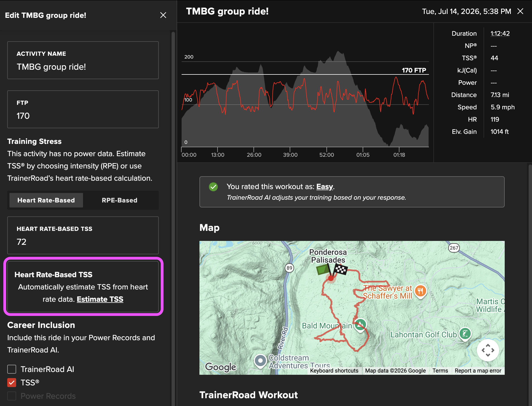The height and width of the screenshot is (406, 532).
Task: Click the 01:18 timeline tick
Action: click(399, 154)
